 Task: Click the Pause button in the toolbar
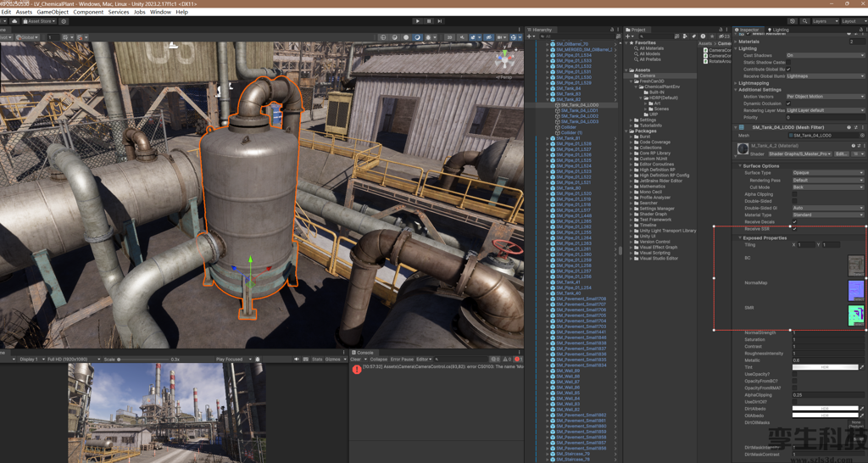(x=428, y=21)
